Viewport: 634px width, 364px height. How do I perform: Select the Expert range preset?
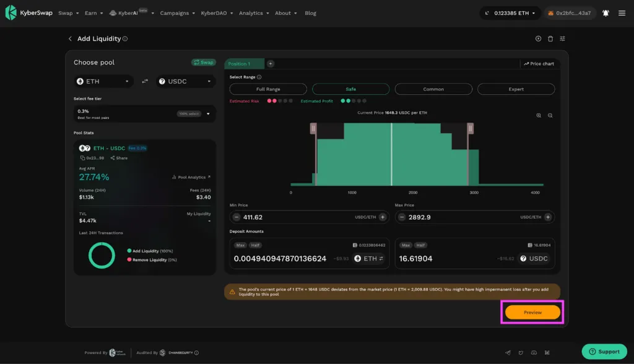pos(516,89)
